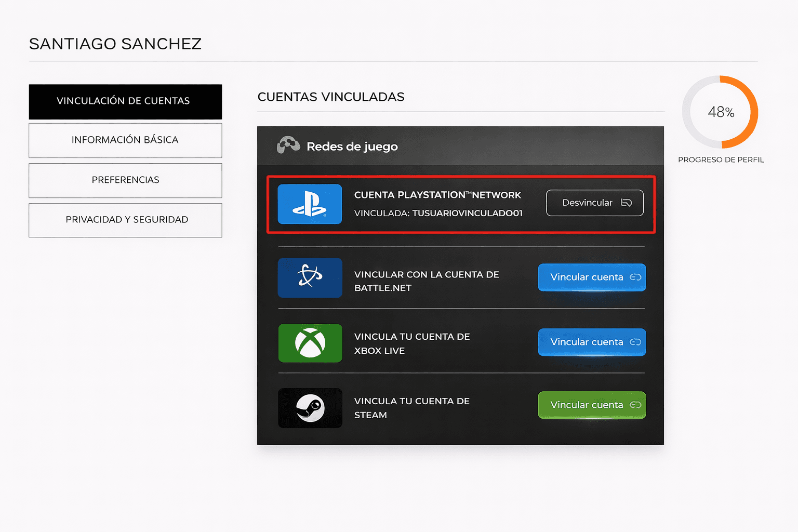Click the Santiago Sanchez username heading
This screenshot has width=798, height=532.
[115, 44]
